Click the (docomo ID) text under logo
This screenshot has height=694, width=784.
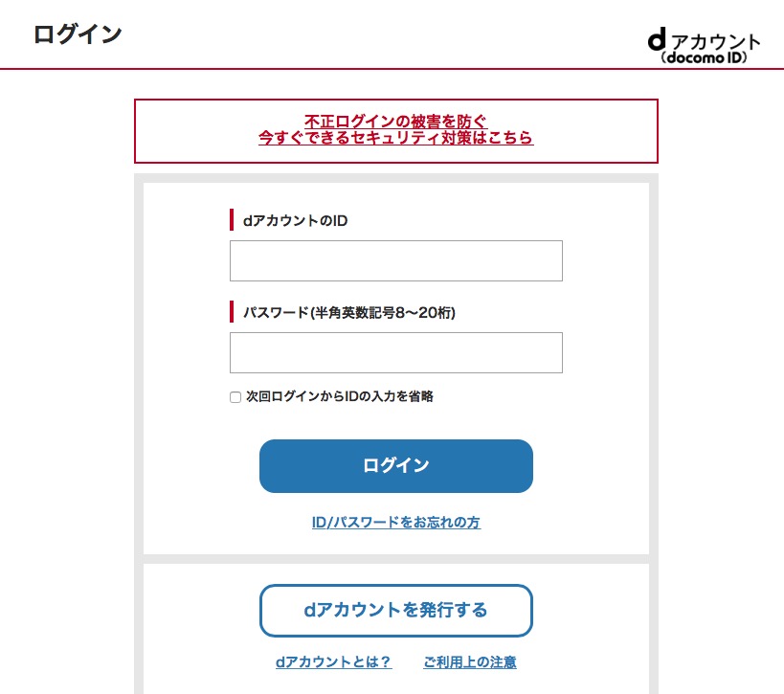[704, 57]
